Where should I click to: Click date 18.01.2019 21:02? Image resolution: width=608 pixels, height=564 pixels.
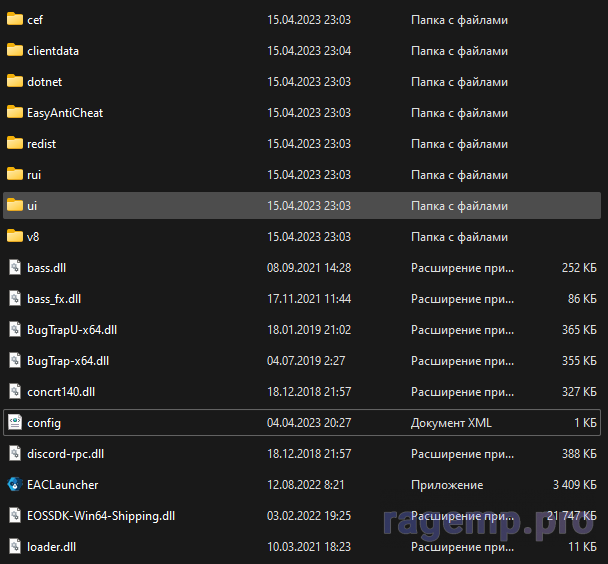pyautogui.click(x=309, y=330)
